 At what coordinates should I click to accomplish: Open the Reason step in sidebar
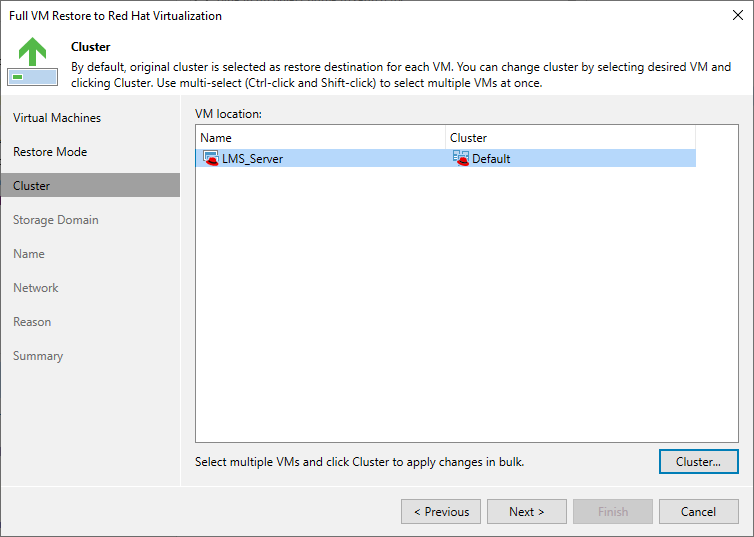[32, 322]
